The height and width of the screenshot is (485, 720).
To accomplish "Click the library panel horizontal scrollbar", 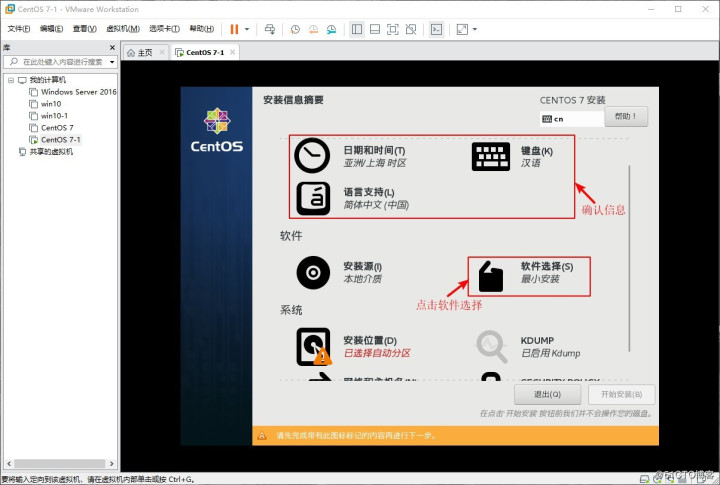I will (x=60, y=464).
